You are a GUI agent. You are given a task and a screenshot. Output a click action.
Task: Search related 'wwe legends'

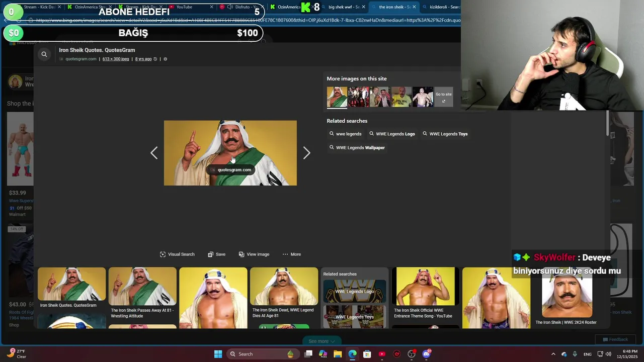pyautogui.click(x=345, y=134)
